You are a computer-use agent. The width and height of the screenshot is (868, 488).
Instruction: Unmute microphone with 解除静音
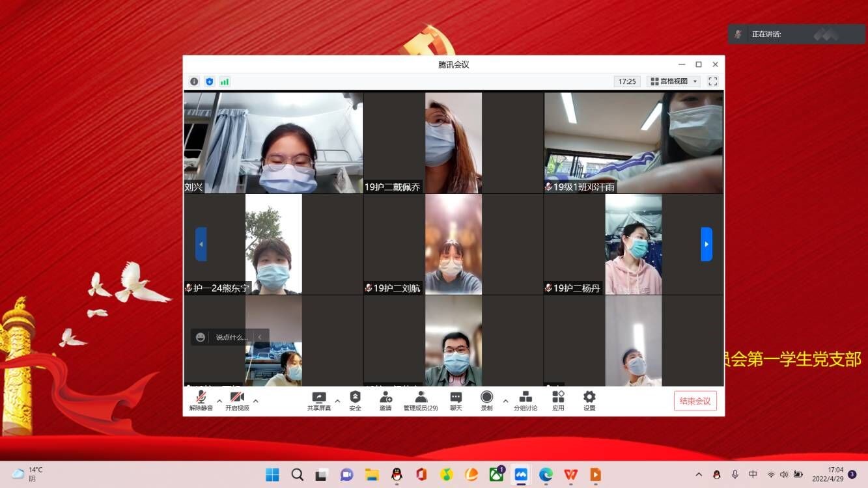[201, 400]
